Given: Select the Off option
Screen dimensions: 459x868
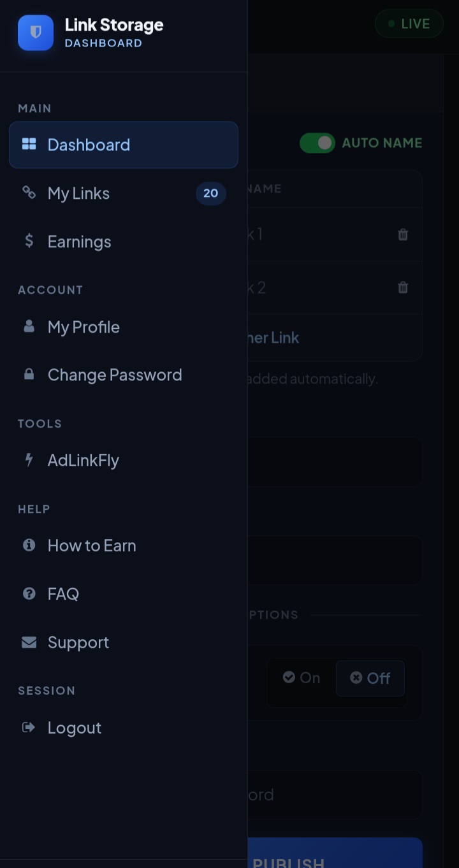Looking at the screenshot, I should [x=370, y=678].
